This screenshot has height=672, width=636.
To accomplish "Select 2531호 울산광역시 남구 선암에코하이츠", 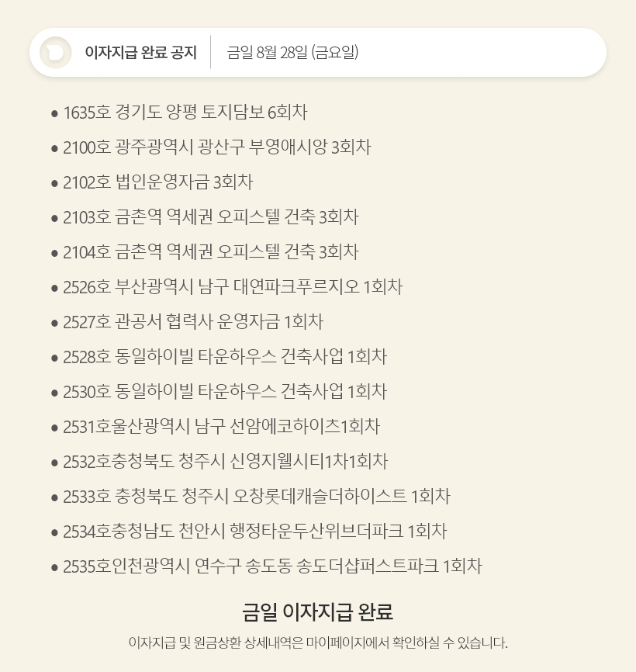I will coord(222,427).
